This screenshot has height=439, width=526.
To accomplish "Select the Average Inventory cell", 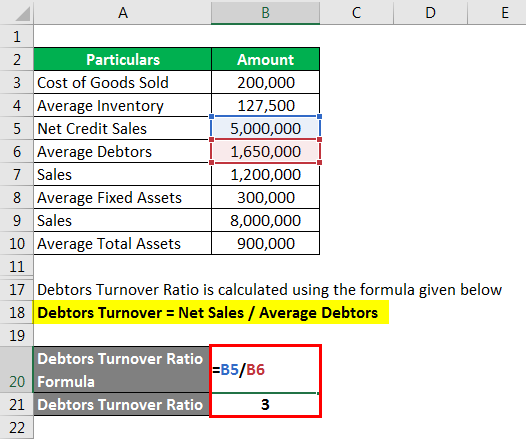I will 122,105.
